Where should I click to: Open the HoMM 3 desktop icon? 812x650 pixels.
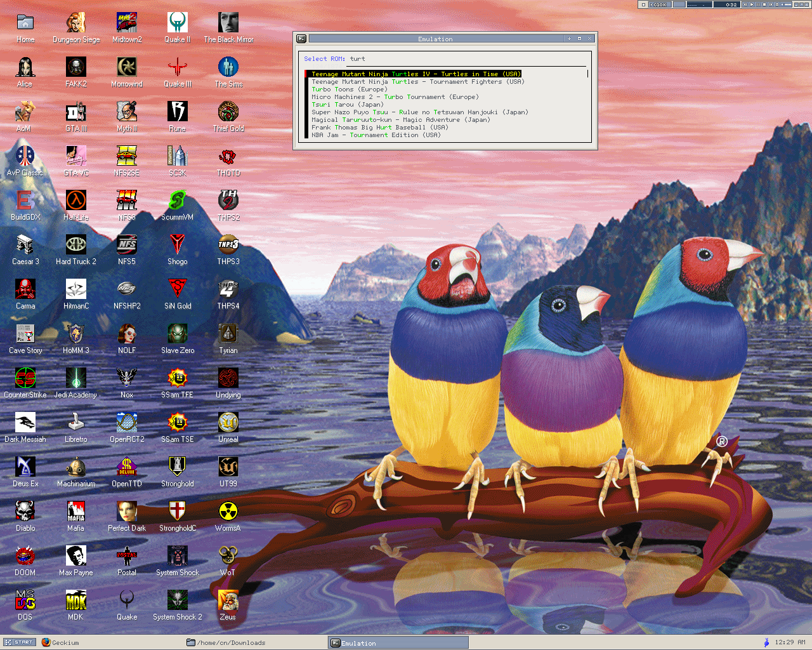tap(76, 338)
